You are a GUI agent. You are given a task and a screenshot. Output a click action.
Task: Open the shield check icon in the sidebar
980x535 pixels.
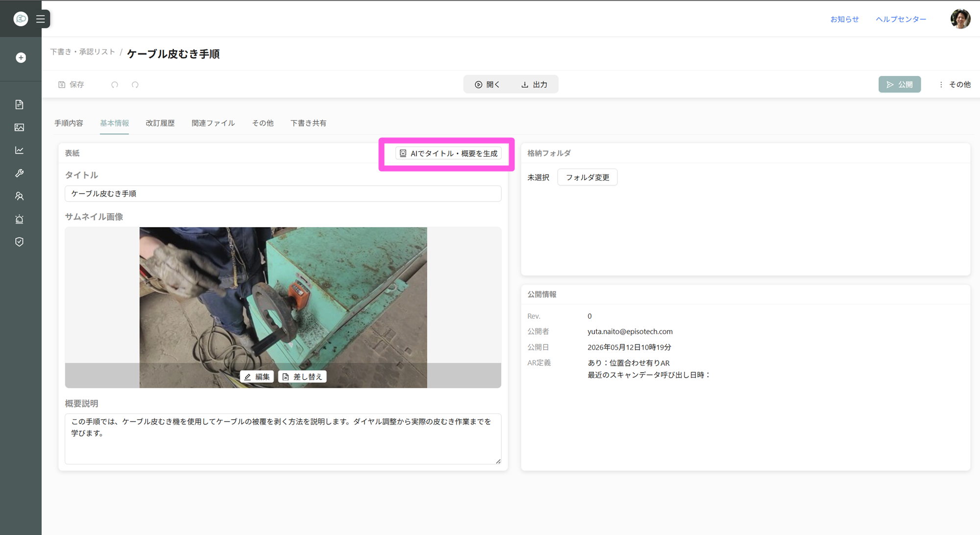click(20, 242)
